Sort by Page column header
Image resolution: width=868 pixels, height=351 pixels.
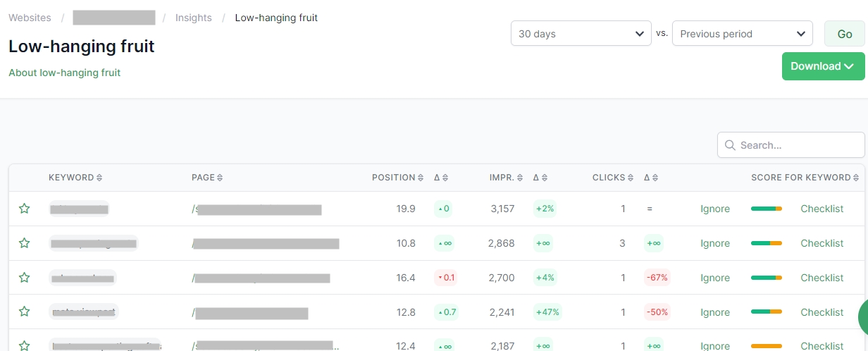pyautogui.click(x=206, y=178)
